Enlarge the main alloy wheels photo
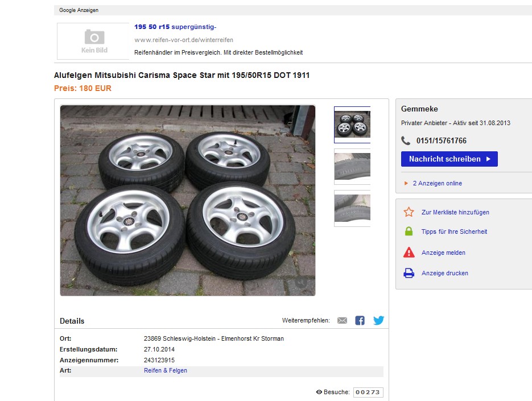 (x=188, y=200)
